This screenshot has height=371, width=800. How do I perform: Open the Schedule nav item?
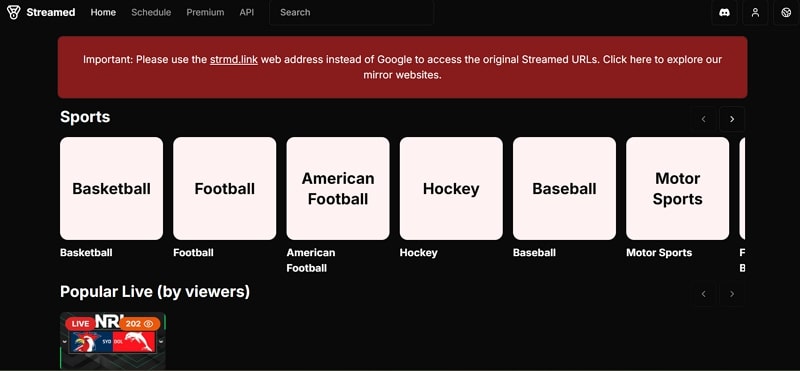tap(151, 12)
